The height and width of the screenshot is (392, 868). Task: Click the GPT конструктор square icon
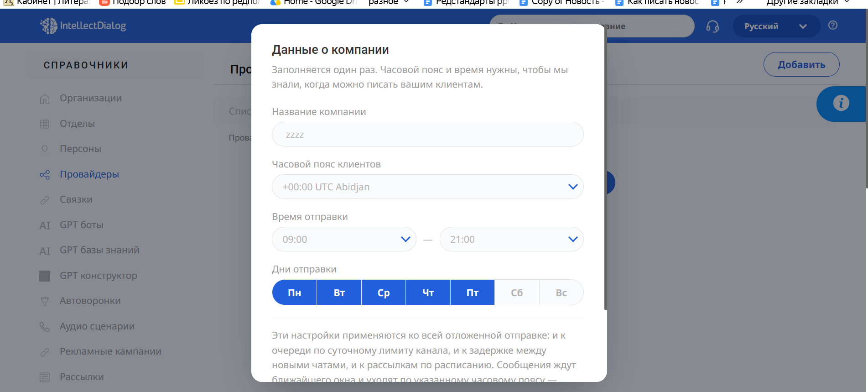click(x=45, y=276)
